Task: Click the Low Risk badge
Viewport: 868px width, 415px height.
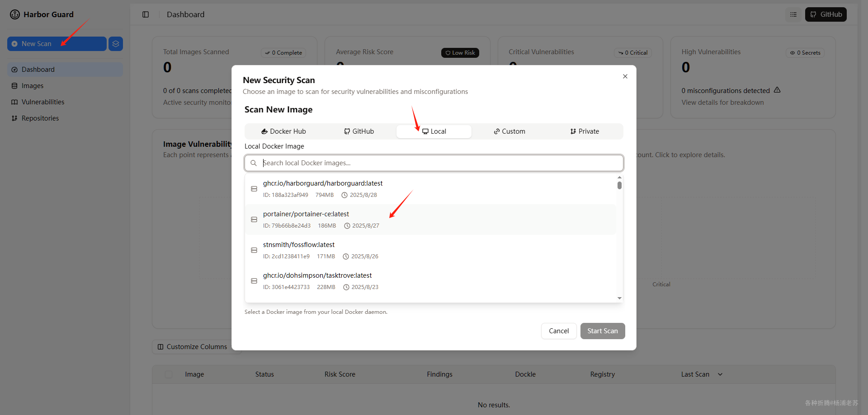Action: [460, 53]
